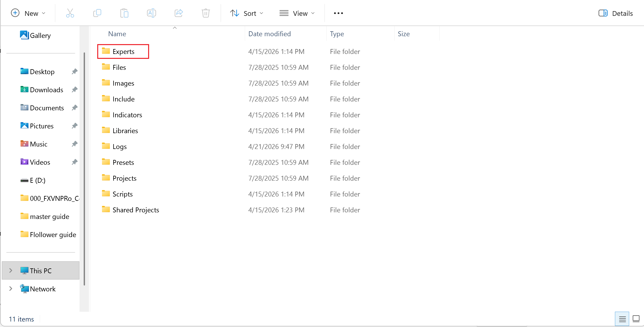The image size is (644, 327).
Task: Select the Scripts folder
Action: point(117,194)
